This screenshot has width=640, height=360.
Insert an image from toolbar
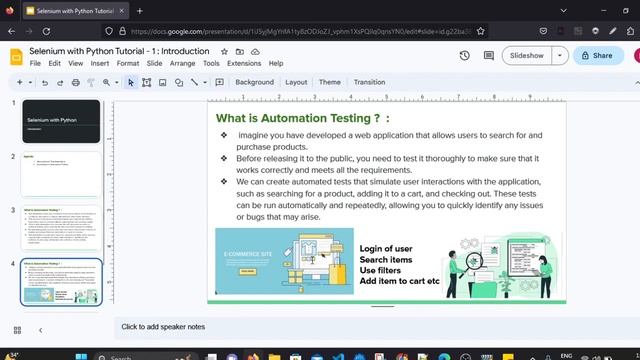click(x=162, y=82)
